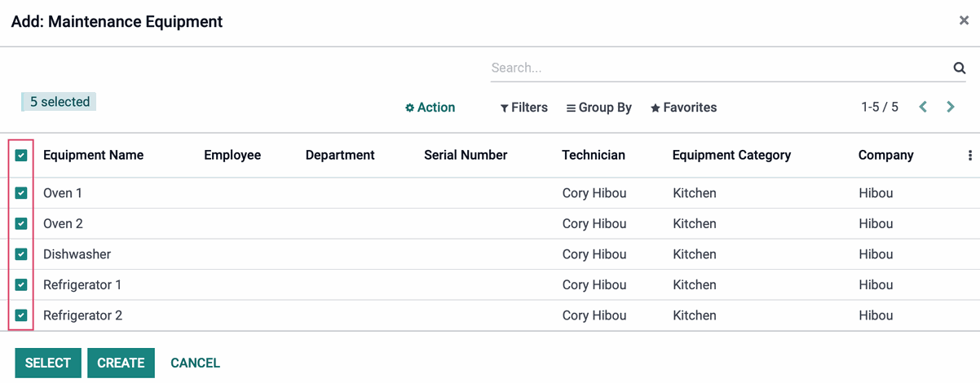Close the Add Maintenance Equipment dialog
Viewport: 980px width, 383px height.
[x=964, y=21]
